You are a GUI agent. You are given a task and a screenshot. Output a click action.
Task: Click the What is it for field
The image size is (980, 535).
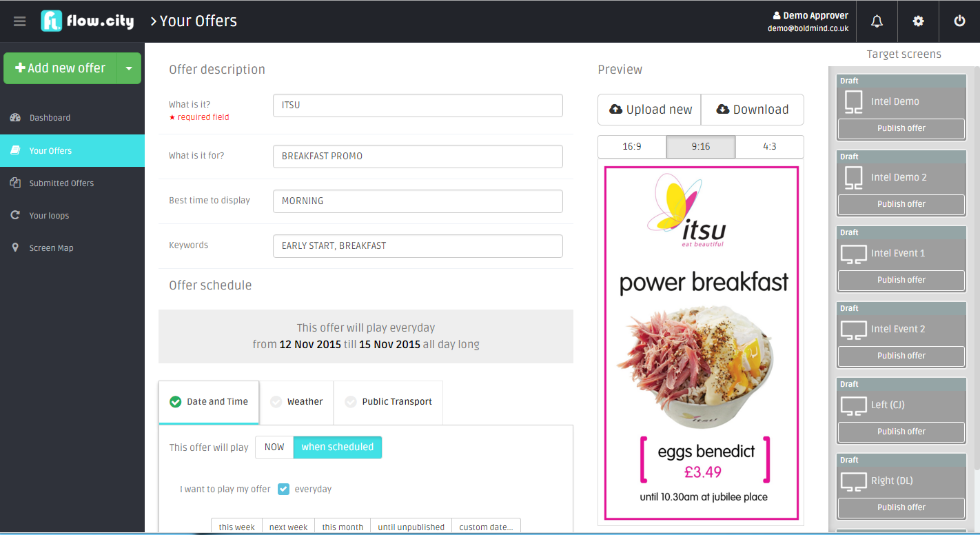(418, 157)
